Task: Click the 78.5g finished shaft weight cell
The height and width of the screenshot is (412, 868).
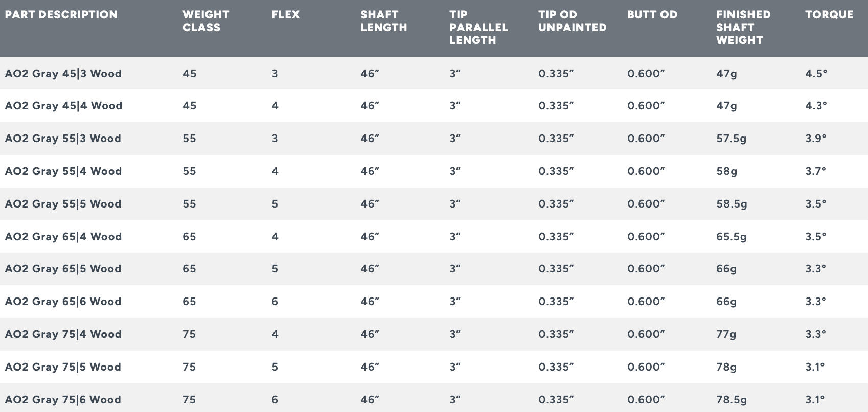Action: [731, 400]
